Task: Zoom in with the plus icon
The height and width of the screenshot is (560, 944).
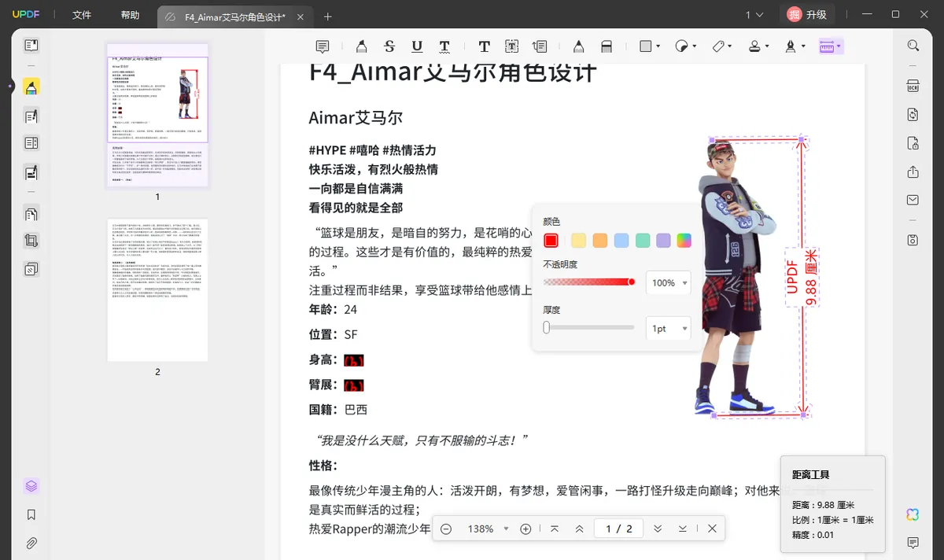Action: coord(526,529)
